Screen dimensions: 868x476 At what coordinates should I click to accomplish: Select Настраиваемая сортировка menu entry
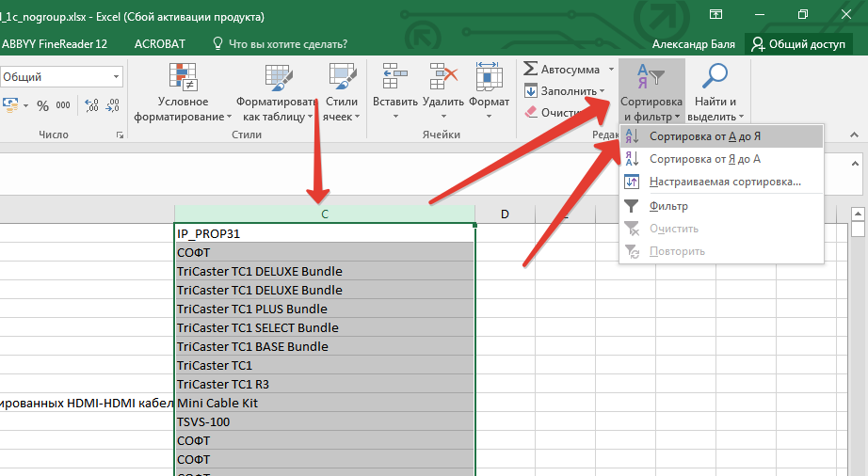724,182
